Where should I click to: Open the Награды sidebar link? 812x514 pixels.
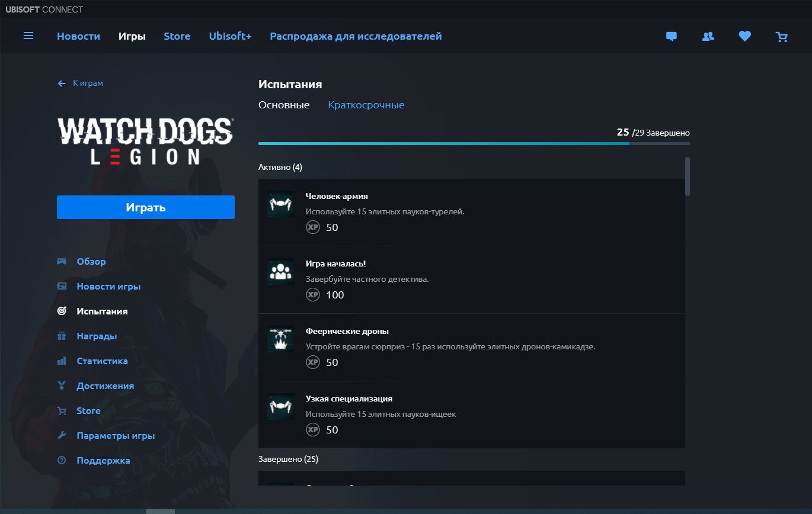(x=97, y=336)
